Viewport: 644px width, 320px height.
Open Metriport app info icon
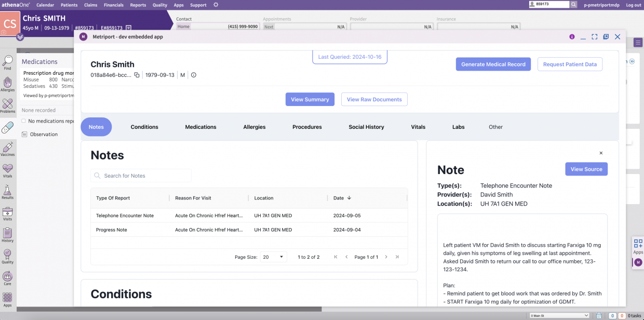[572, 37]
